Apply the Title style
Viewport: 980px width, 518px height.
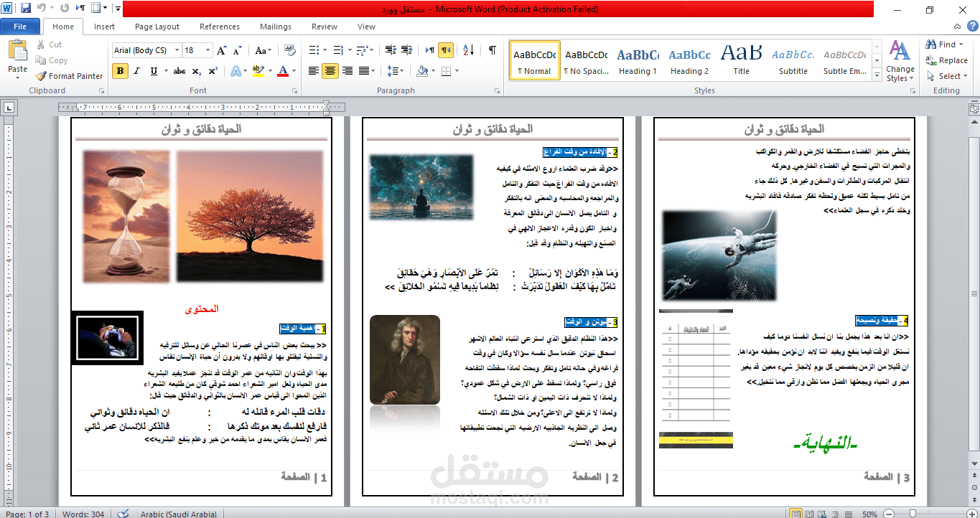(x=742, y=62)
